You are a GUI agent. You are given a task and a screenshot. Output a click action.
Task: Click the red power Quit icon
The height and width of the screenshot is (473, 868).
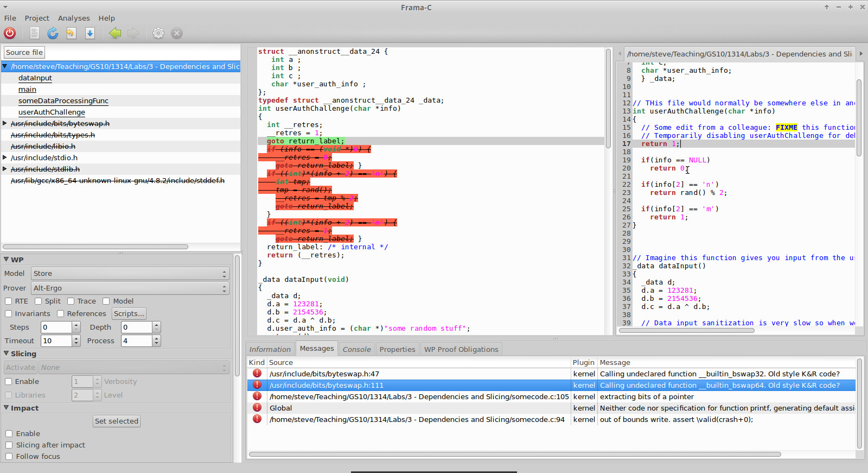pyautogui.click(x=10, y=33)
